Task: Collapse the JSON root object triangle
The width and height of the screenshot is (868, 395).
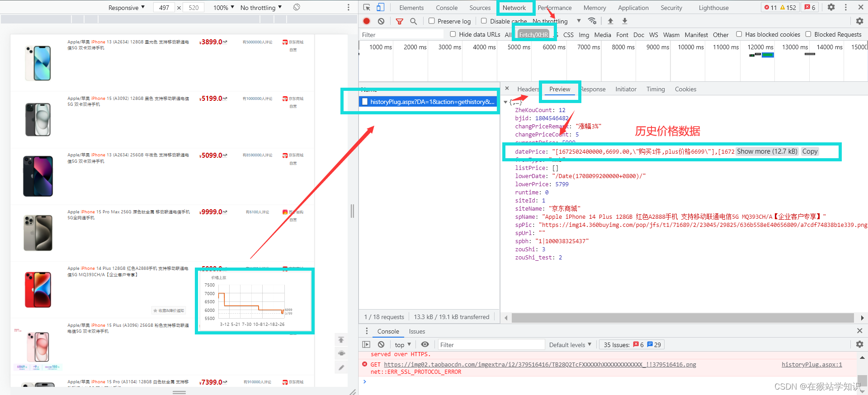Action: 505,102
